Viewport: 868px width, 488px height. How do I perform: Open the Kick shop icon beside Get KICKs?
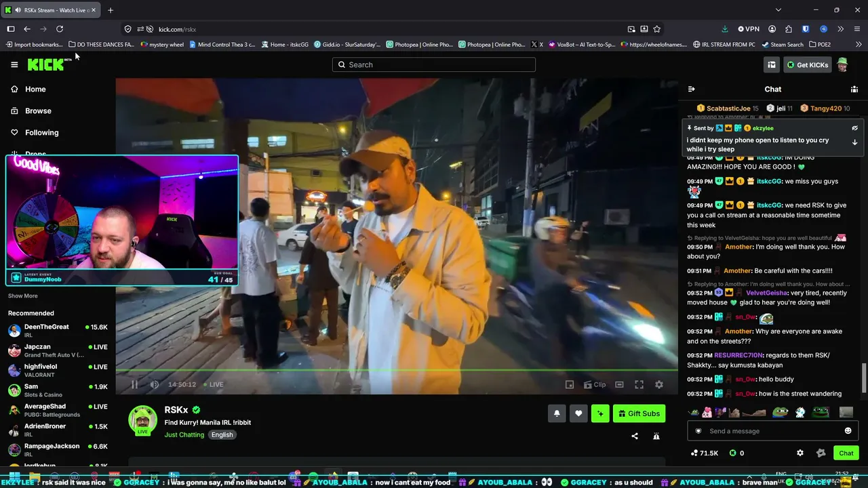click(x=772, y=64)
